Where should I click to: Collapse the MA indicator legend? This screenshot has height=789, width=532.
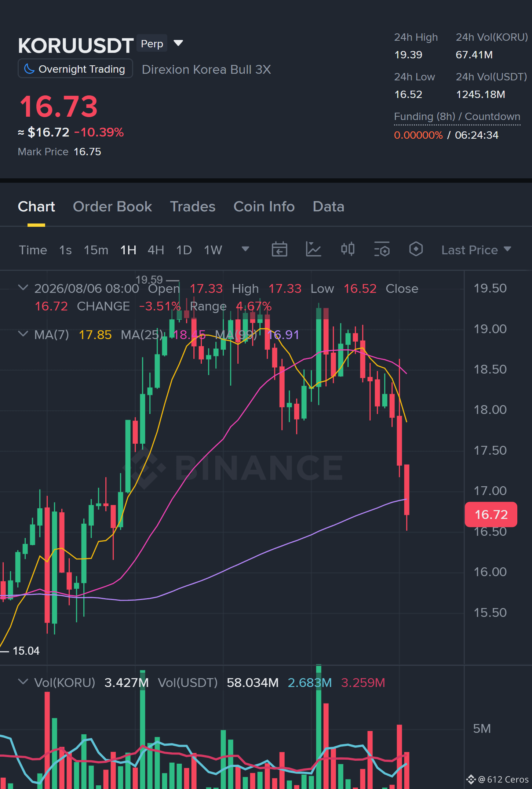pyautogui.click(x=23, y=334)
